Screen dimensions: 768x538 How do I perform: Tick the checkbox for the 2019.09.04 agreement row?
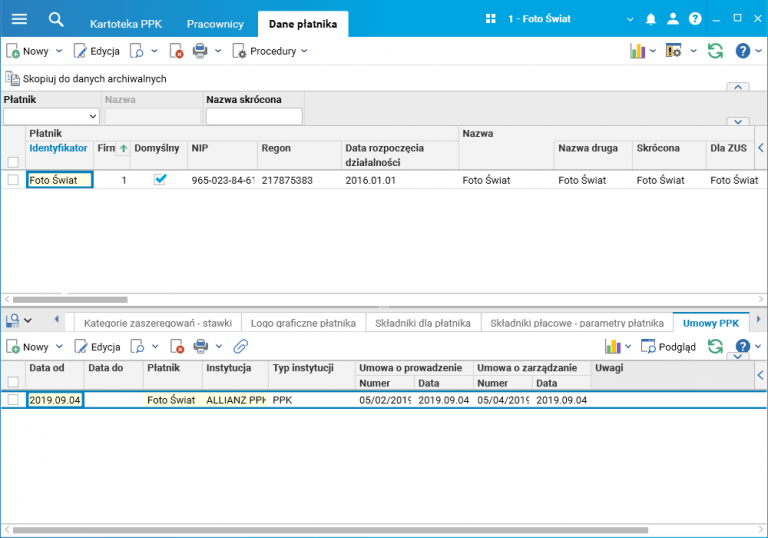click(x=13, y=400)
